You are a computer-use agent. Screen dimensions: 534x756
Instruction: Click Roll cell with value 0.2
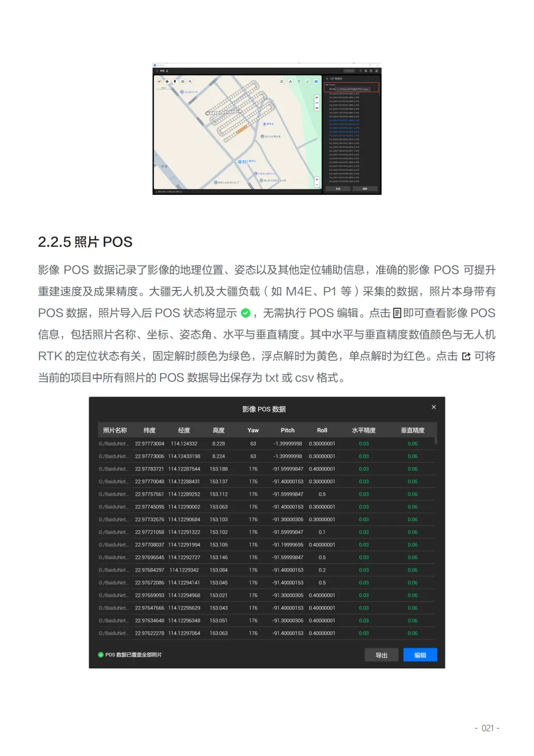pos(322,570)
